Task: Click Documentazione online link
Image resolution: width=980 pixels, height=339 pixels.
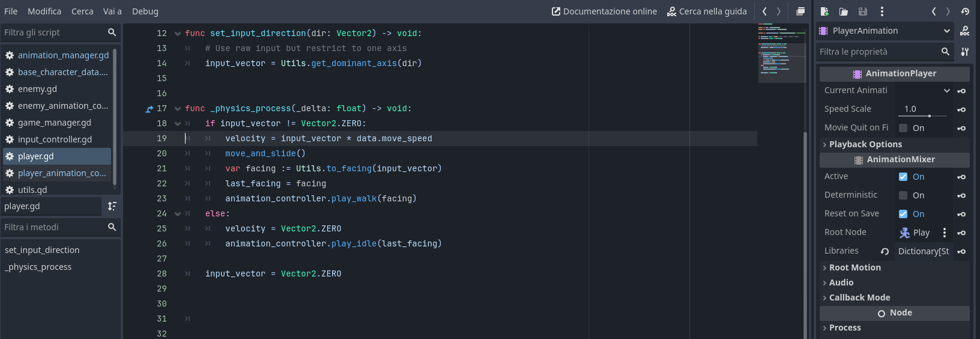Action: (x=604, y=11)
